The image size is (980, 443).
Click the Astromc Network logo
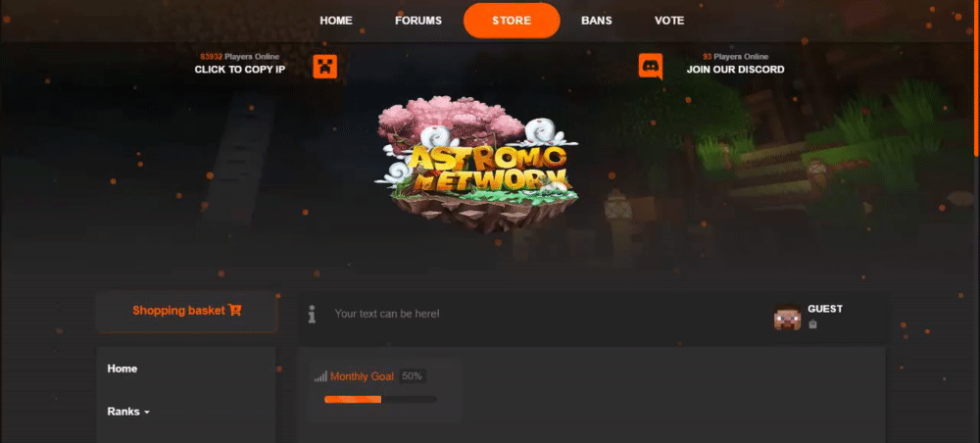(x=477, y=165)
